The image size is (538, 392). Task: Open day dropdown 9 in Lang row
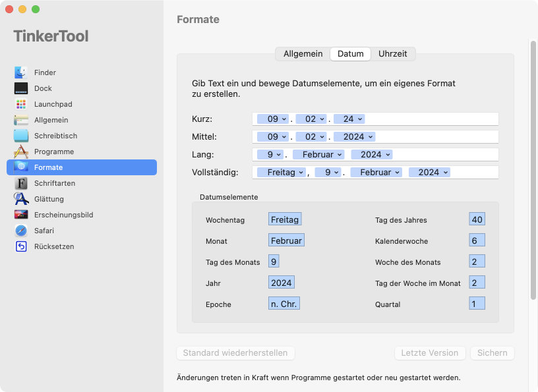point(270,155)
